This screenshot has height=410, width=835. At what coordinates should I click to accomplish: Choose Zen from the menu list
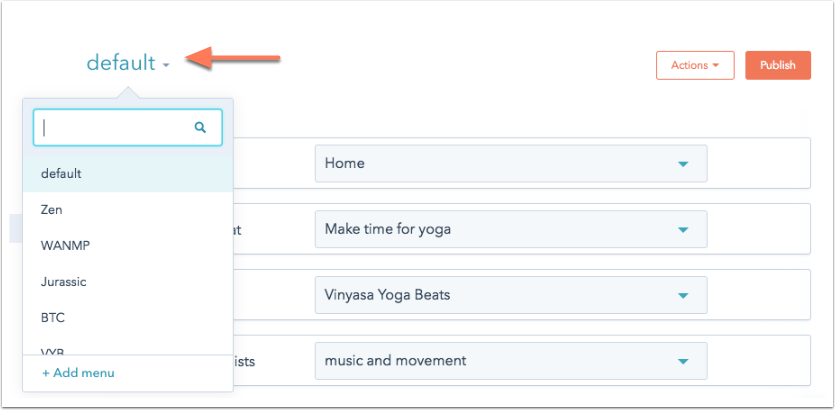tap(128, 210)
